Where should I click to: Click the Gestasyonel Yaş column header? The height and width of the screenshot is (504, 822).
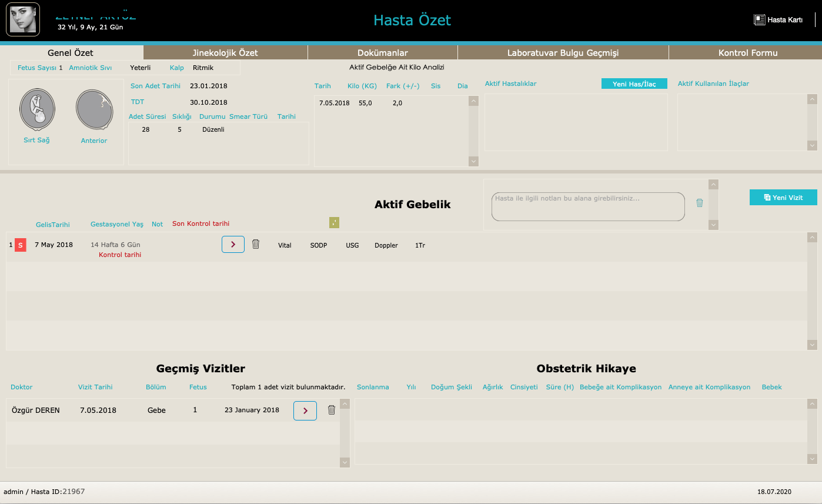(117, 224)
